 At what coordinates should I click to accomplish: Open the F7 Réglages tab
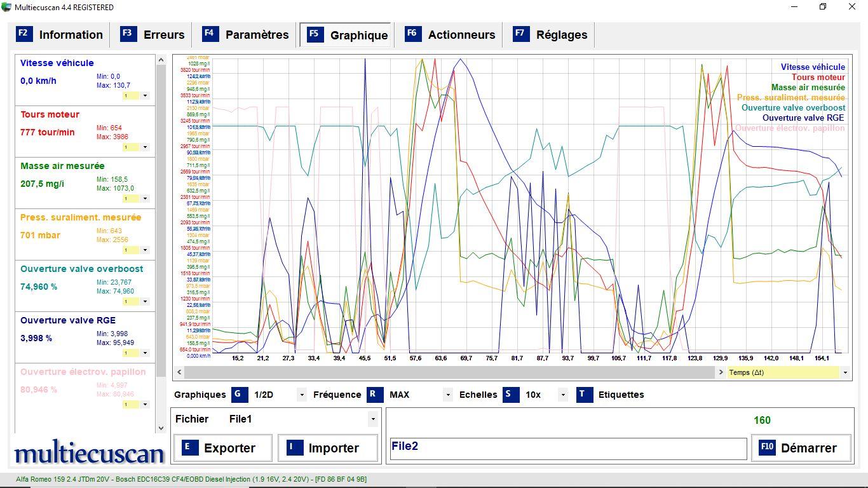coord(551,35)
